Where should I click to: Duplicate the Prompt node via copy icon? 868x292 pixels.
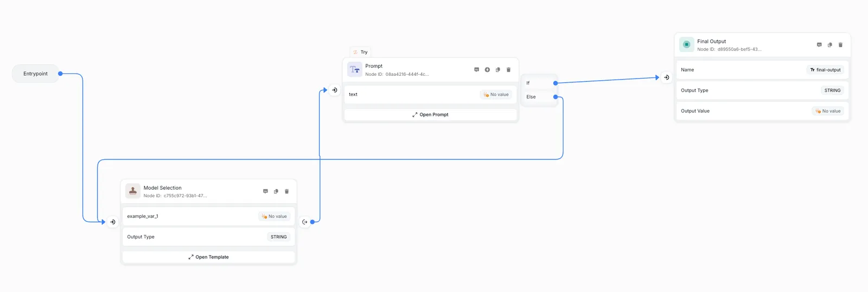[x=498, y=69]
